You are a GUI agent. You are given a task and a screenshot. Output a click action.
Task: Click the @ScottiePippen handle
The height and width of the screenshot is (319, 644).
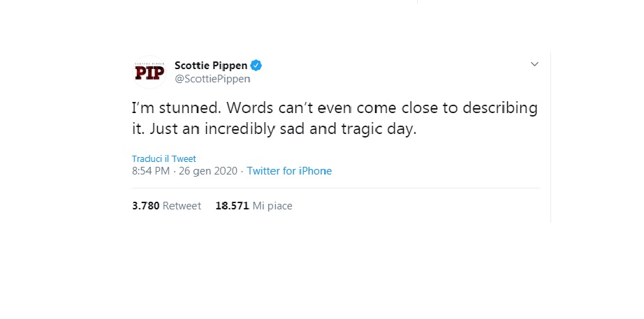(x=212, y=79)
